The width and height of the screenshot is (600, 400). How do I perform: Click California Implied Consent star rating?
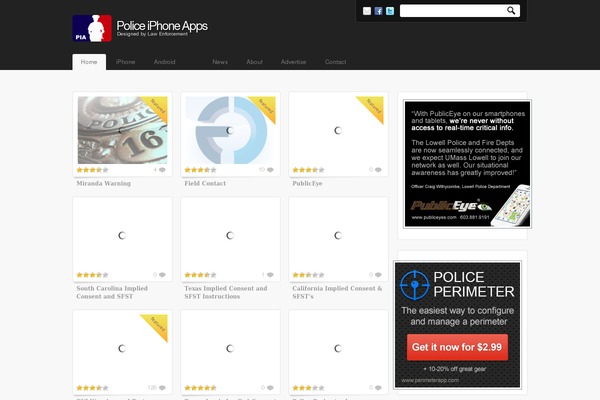coord(308,275)
